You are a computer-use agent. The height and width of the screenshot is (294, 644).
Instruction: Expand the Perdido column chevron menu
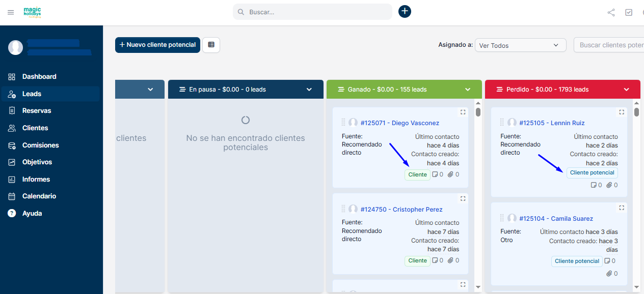point(627,90)
